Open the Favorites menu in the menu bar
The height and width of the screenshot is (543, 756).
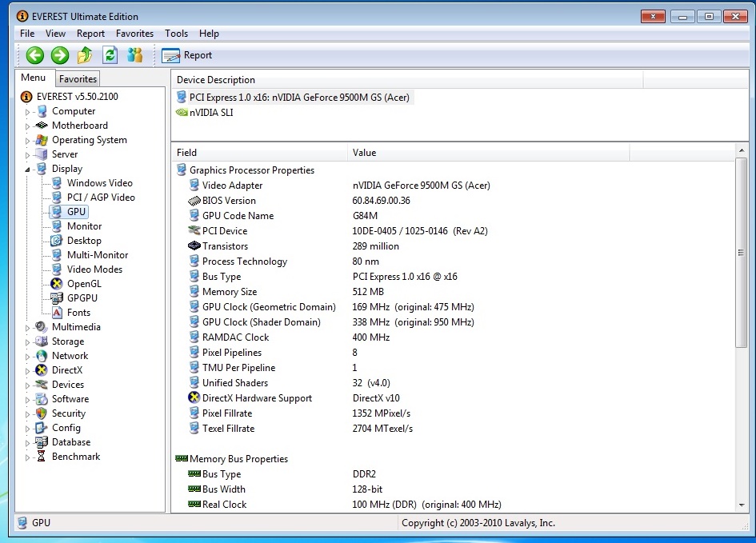[x=134, y=34]
